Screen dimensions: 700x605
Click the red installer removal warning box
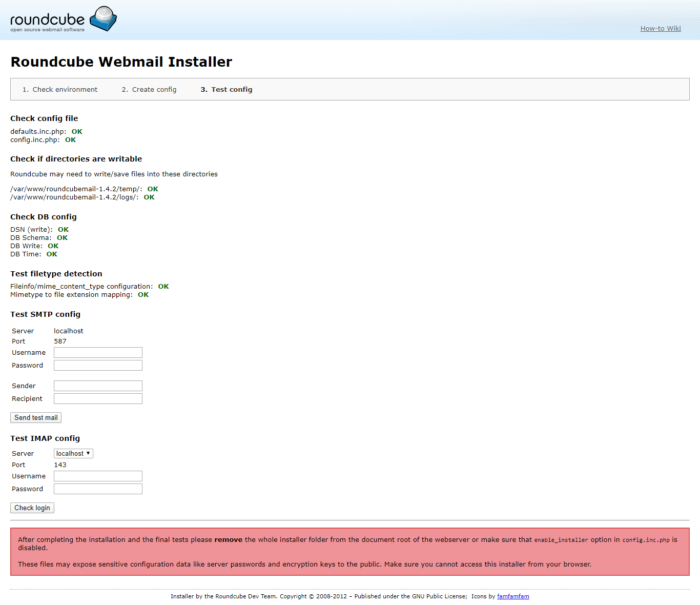pyautogui.click(x=349, y=552)
